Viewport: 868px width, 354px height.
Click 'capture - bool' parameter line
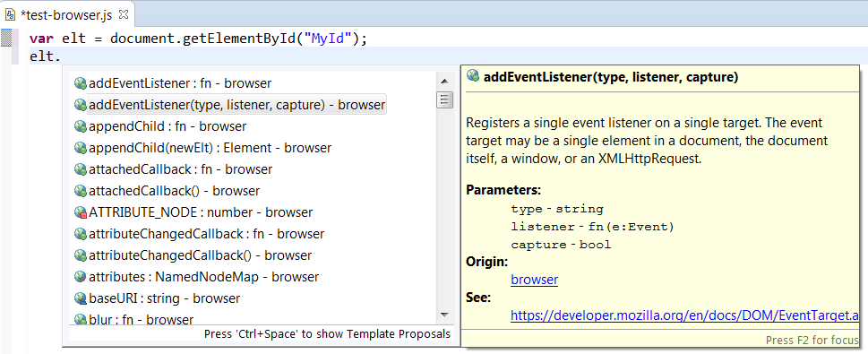[561, 245]
